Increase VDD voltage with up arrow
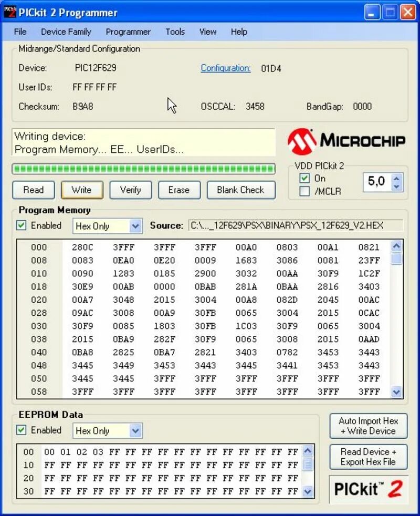The image size is (420, 516). pyautogui.click(x=397, y=179)
